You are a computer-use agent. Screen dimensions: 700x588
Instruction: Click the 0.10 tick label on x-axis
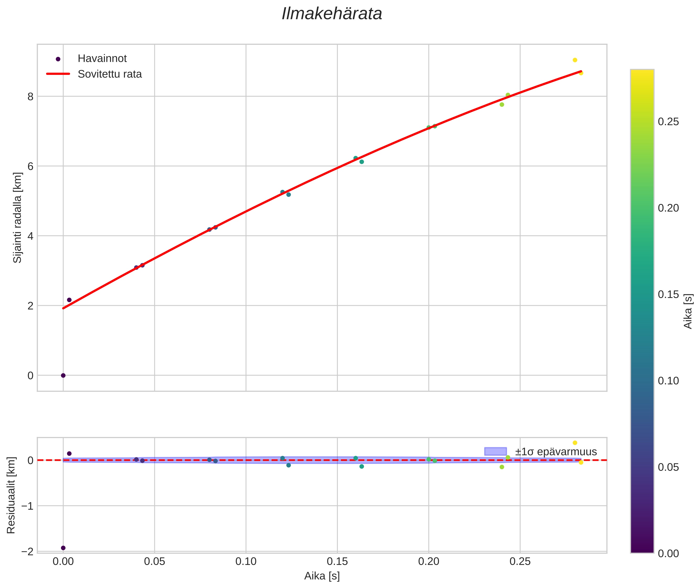246,562
